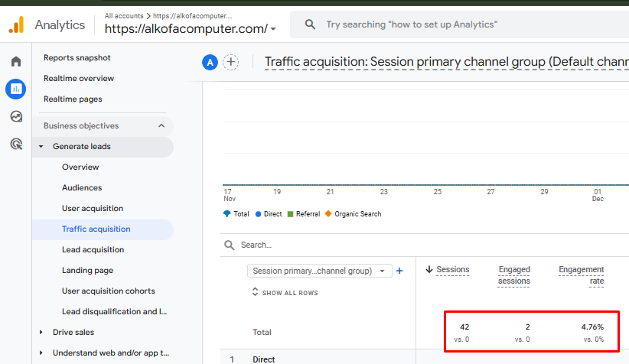This screenshot has width=629, height=364.
Task: Open the Explore icon in left rail
Action: 16,116
